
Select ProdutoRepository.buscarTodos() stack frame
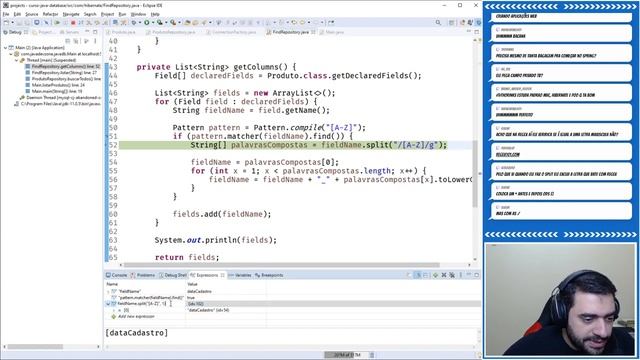tap(63, 79)
